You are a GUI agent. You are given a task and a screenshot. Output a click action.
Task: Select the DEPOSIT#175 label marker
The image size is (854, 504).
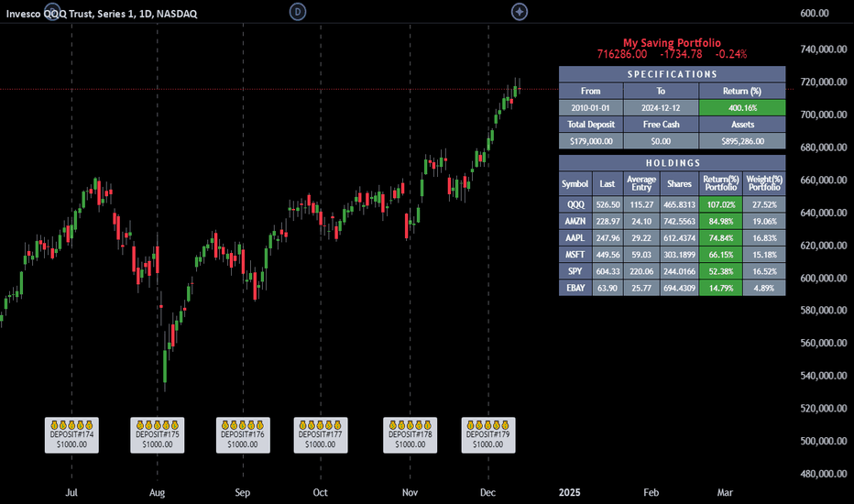158,434
